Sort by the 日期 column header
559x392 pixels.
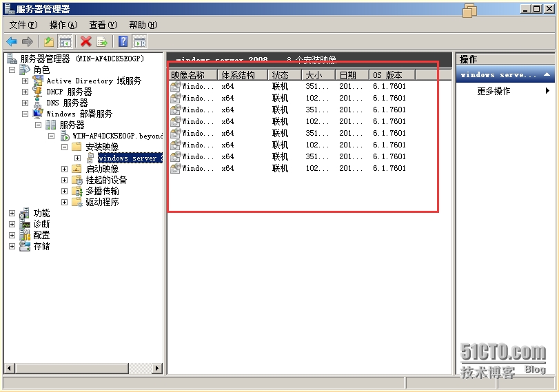[x=352, y=75]
